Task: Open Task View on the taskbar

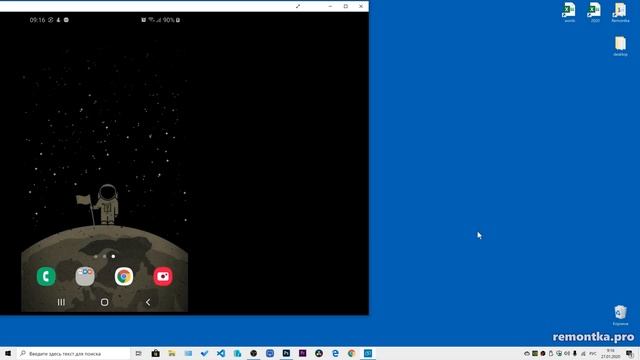Action: 139,353
